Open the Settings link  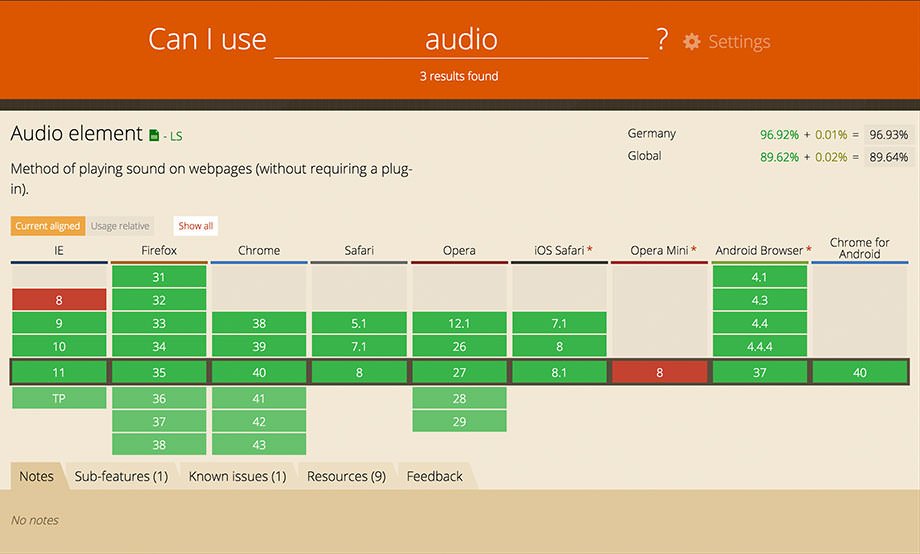739,42
